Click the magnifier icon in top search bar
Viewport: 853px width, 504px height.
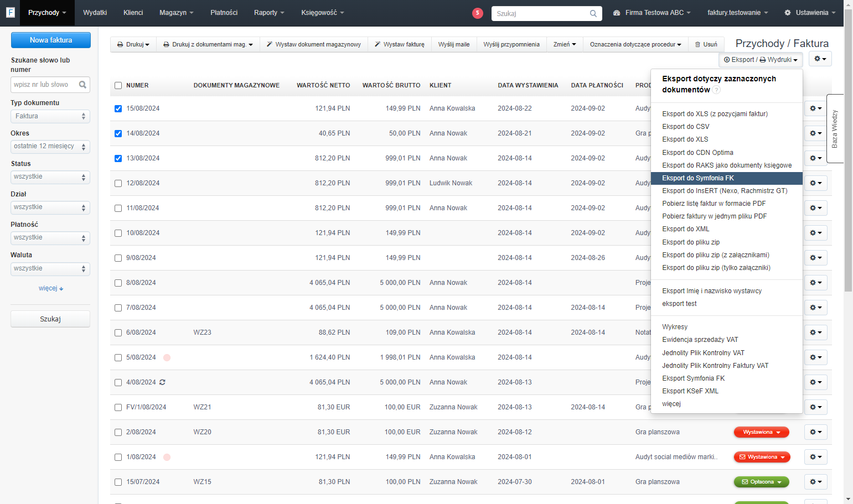tap(593, 13)
